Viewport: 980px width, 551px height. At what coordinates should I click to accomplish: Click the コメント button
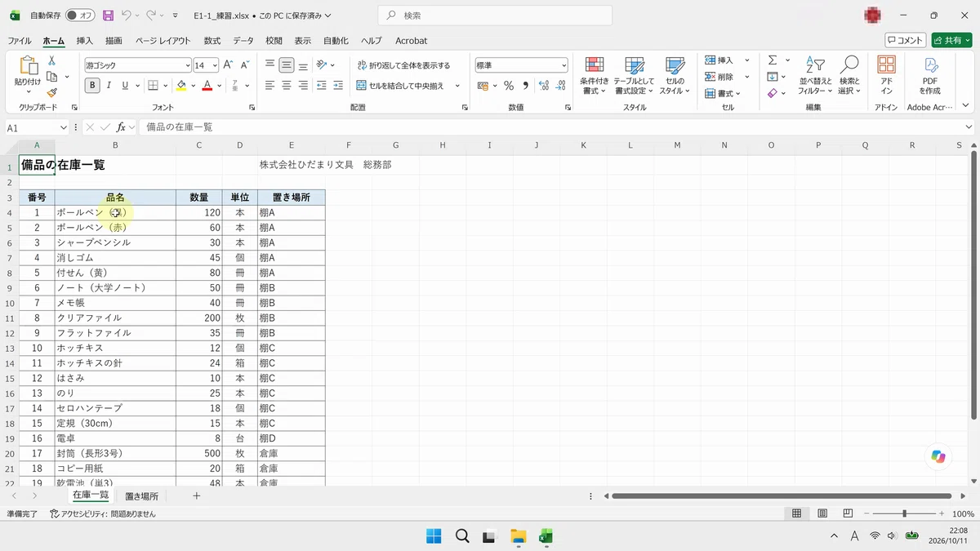point(906,40)
